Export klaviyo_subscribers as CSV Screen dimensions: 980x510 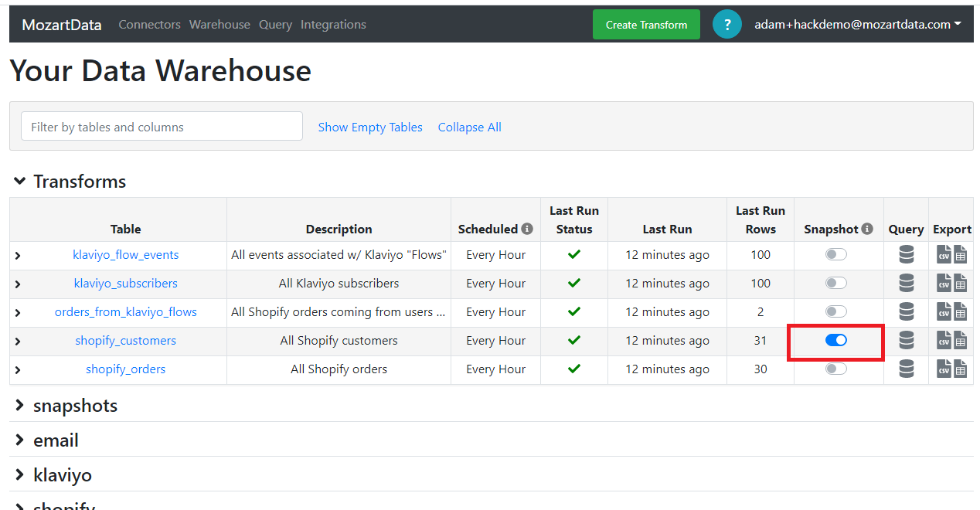coord(944,283)
